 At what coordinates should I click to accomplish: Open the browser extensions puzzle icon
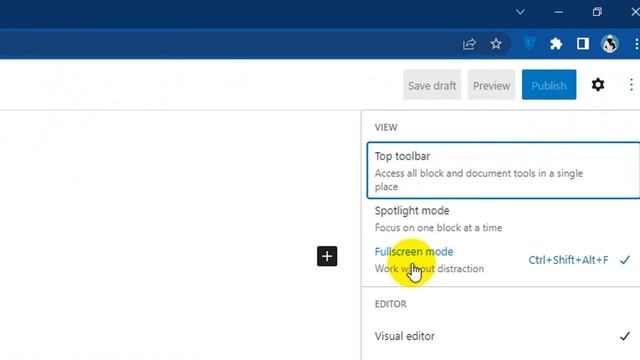point(556,44)
